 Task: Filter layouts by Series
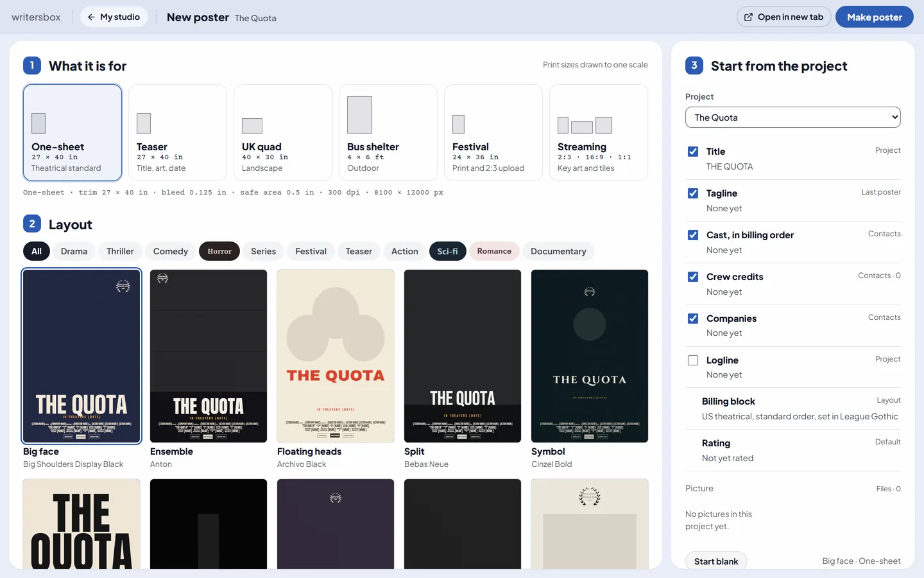click(x=264, y=251)
